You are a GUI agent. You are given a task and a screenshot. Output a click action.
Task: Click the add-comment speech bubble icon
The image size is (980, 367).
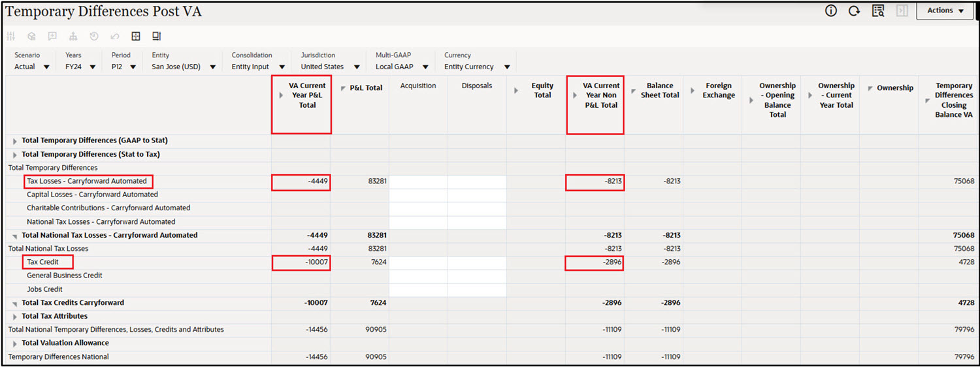[52, 37]
